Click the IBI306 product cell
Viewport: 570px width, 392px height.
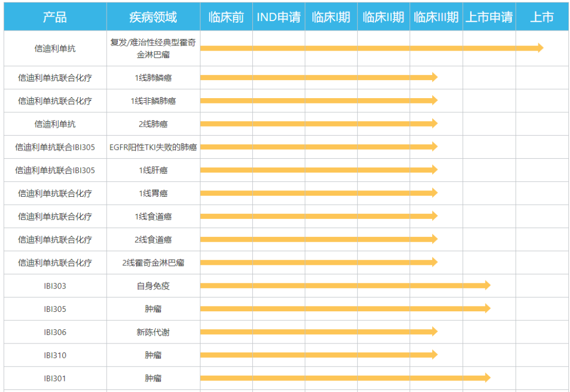click(x=55, y=332)
